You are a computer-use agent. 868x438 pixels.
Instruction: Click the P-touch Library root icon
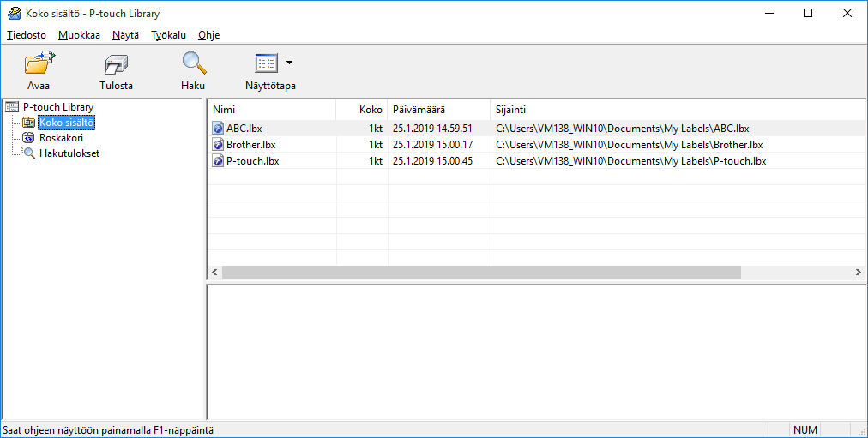tap(12, 107)
